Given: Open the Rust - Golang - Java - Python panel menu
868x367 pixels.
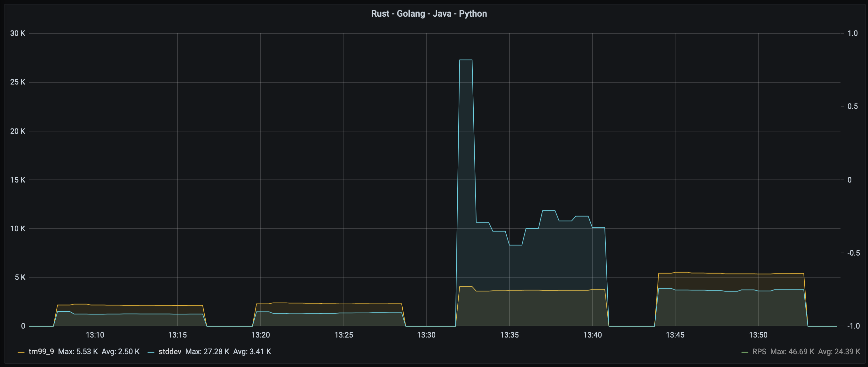Looking at the screenshot, I should [429, 13].
